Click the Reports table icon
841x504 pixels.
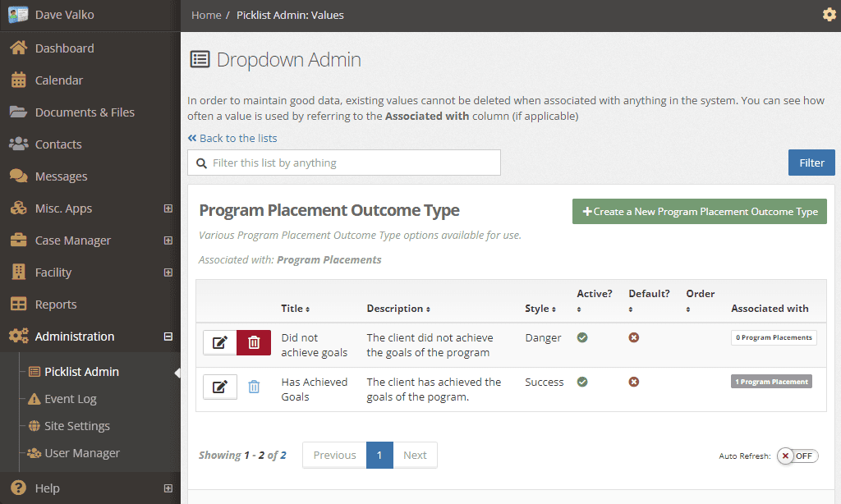click(18, 304)
